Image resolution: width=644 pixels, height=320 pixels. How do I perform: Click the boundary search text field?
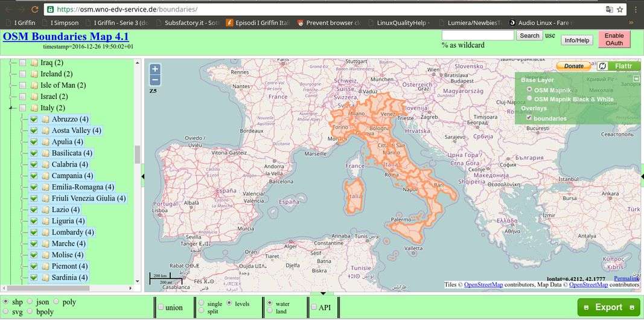point(477,36)
